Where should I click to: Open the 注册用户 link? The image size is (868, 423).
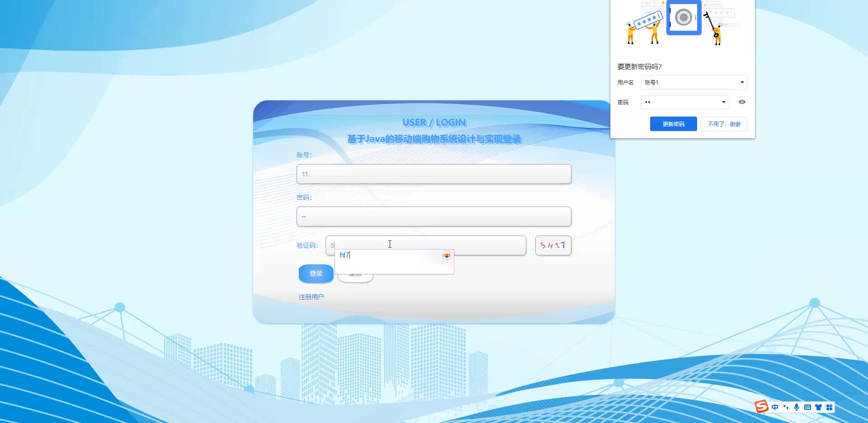(x=311, y=297)
